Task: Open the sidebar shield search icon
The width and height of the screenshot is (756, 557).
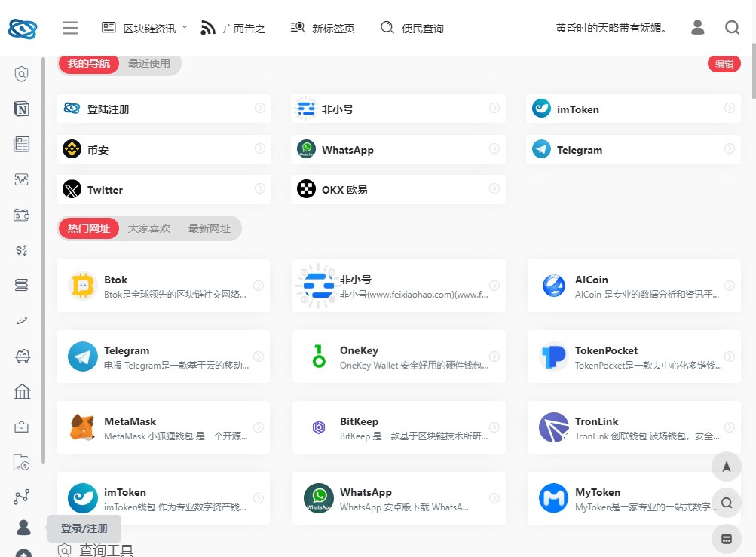Action: pyautogui.click(x=21, y=74)
